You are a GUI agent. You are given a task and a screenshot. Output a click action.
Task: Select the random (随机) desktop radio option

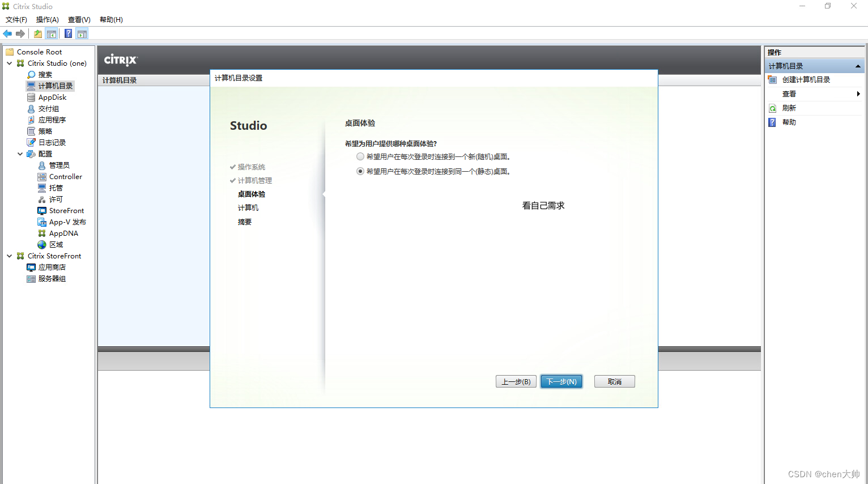pyautogui.click(x=360, y=156)
